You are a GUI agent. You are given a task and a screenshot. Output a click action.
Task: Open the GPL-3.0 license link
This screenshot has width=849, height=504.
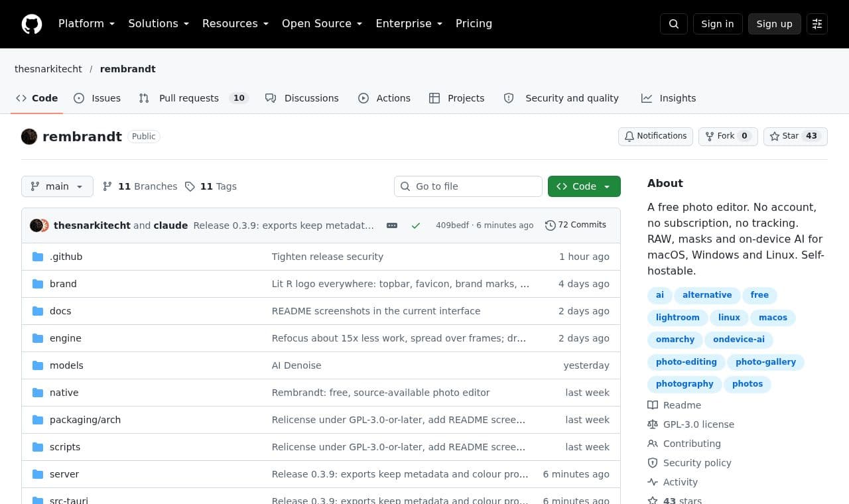(691, 424)
